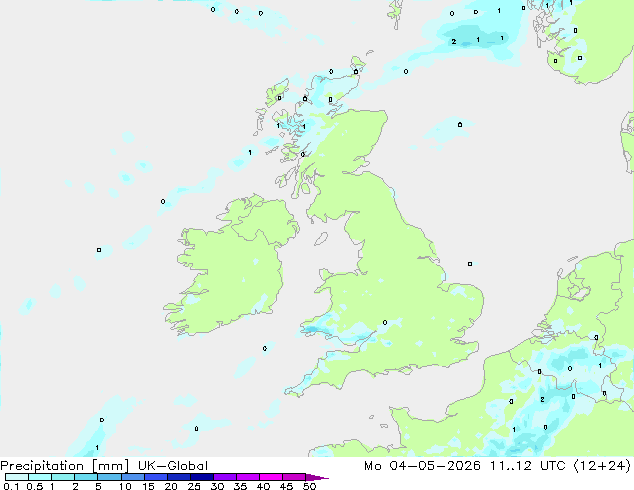
Task: Click the 'UK-Global' model name
Action: 173,466
